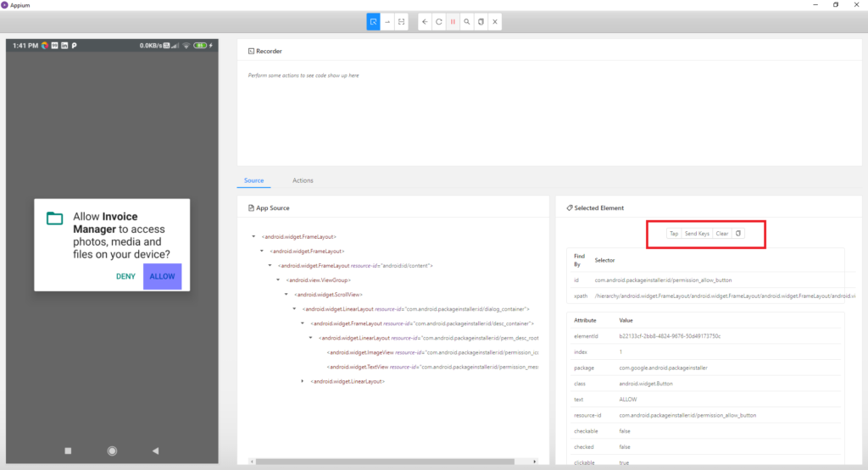Image resolution: width=868 pixels, height=470 pixels.
Task: Click the Send Keys button
Action: pos(697,234)
